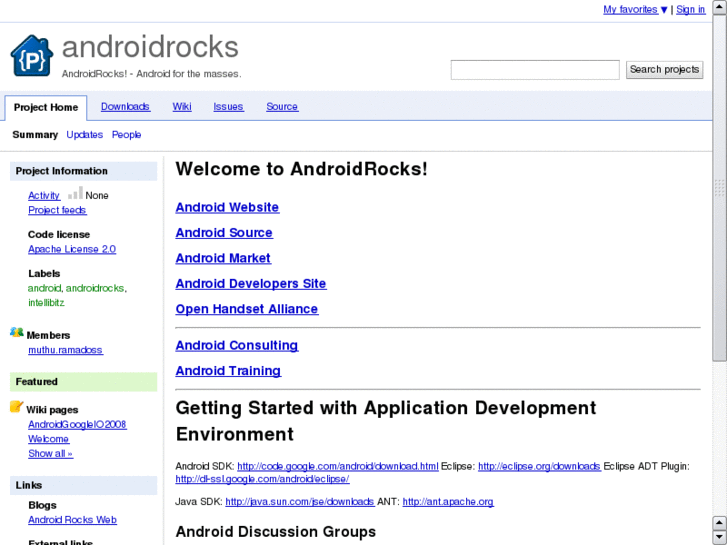Click the Open Handset Alliance link
This screenshot has height=545, width=727.
coord(247,309)
